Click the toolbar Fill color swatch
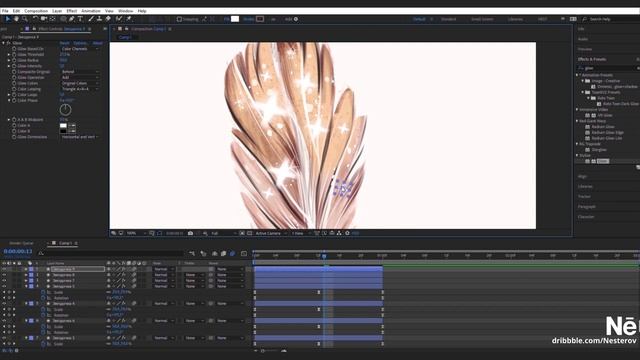The width and height of the screenshot is (640, 360). (235, 19)
